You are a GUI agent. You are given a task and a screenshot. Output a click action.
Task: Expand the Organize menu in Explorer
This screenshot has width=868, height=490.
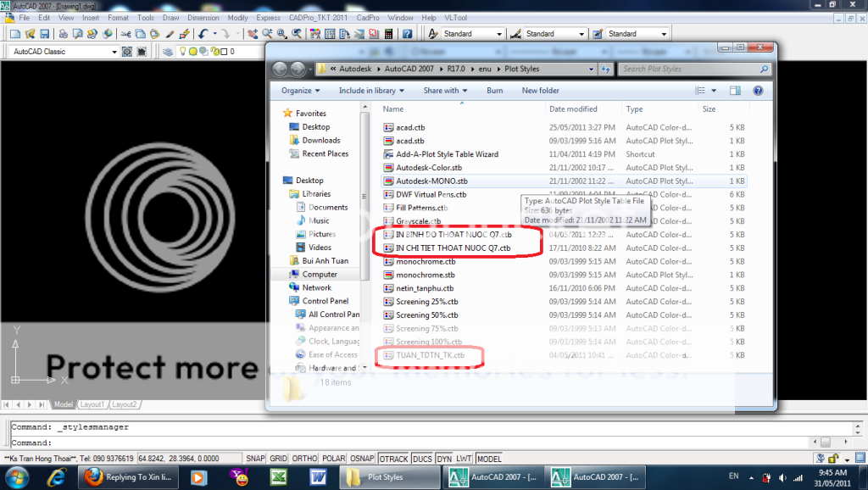(x=301, y=90)
